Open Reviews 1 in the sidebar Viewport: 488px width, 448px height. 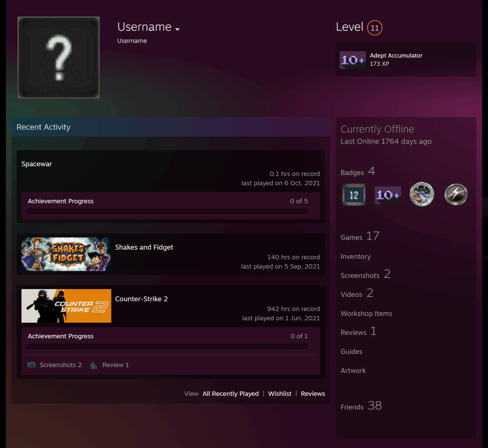coord(358,332)
